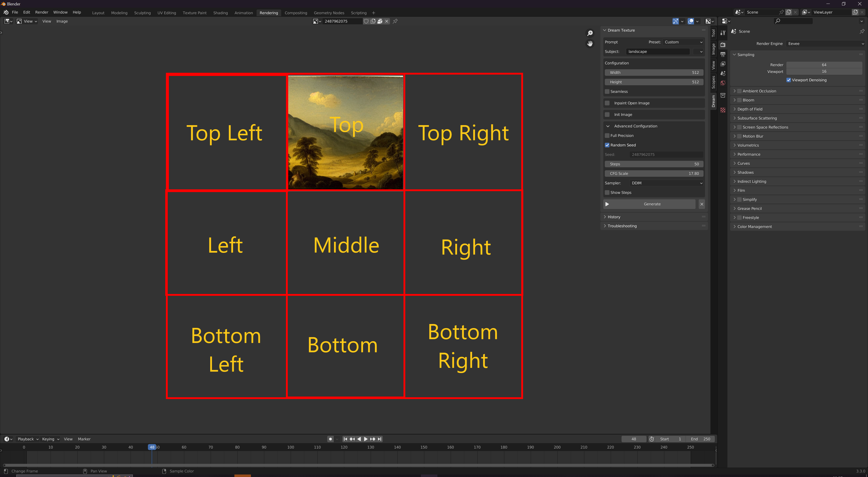The image size is (868, 477).
Task: Open the World Properties tab
Action: coord(723,82)
